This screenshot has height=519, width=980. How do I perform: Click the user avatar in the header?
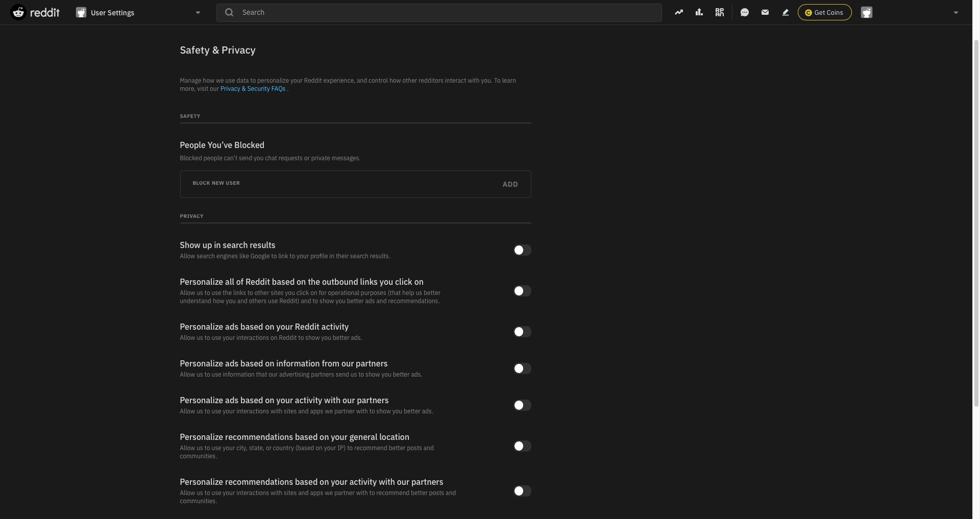(867, 12)
